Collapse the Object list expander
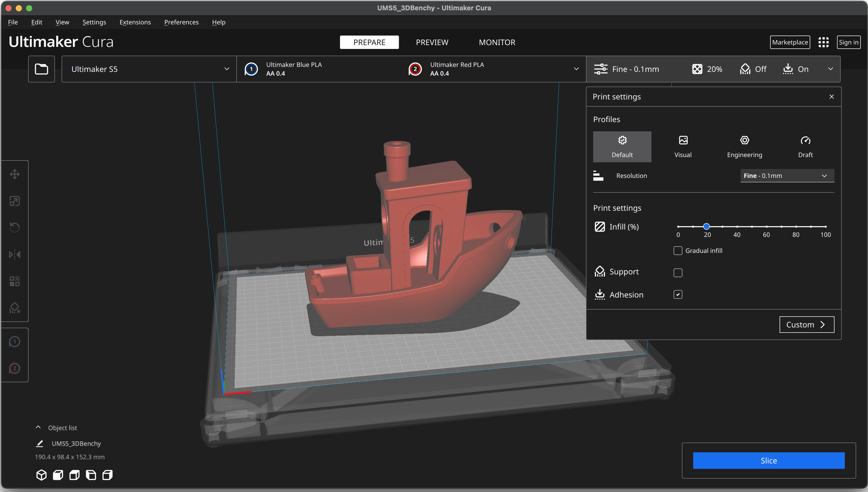This screenshot has width=868, height=492. point(38,427)
